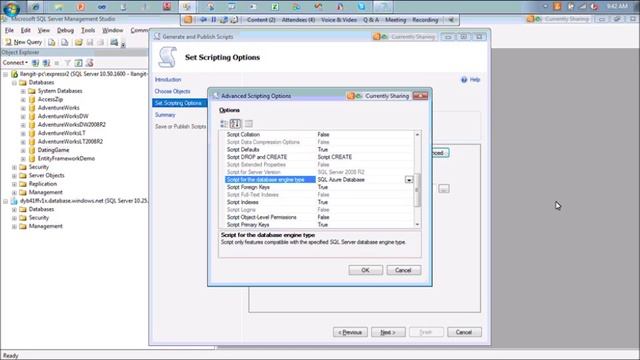
Task: Open the File menu
Action: click(x=9, y=30)
